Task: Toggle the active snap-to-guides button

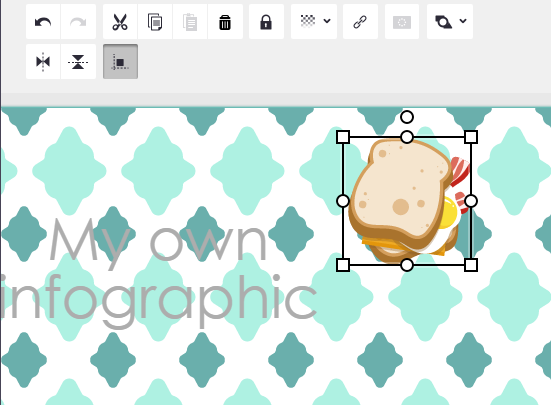Action: [x=120, y=61]
